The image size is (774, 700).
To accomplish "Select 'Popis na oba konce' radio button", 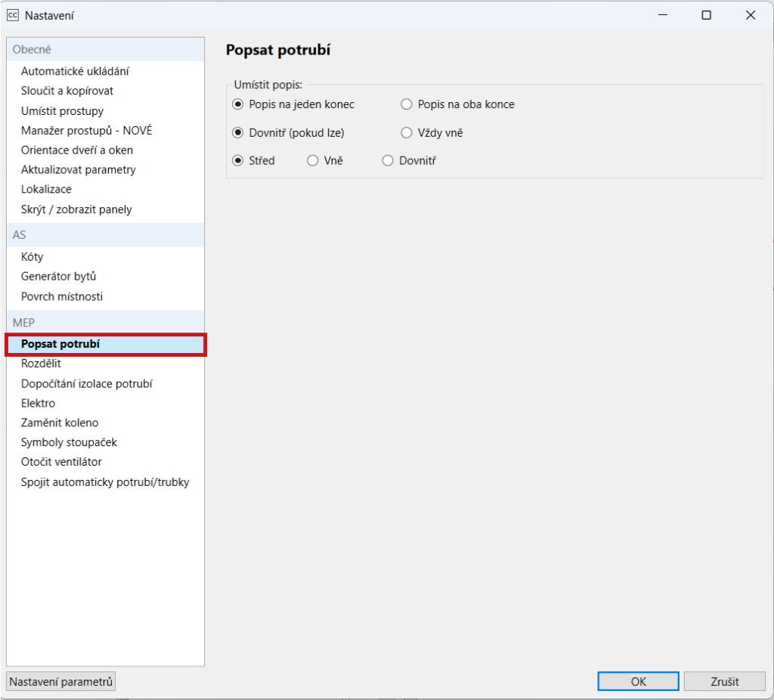I will 407,104.
